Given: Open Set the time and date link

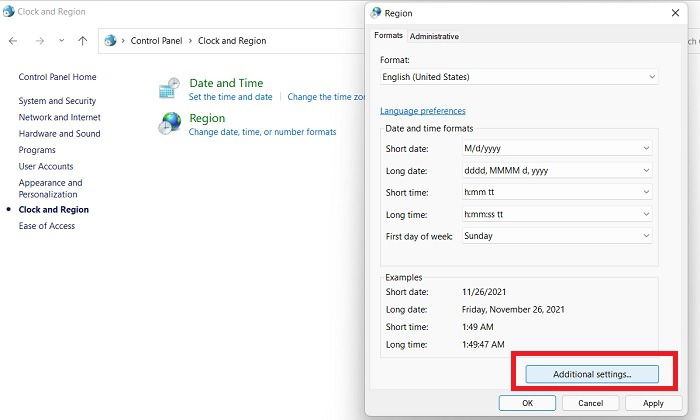Looking at the screenshot, I should click(230, 97).
